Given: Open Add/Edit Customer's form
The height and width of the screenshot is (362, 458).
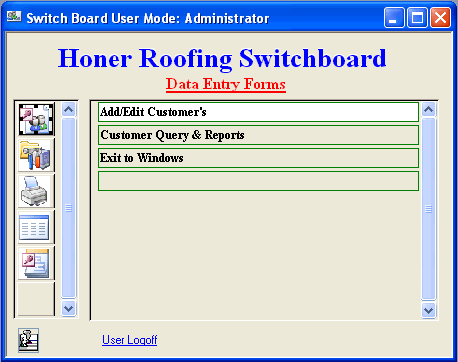Looking at the screenshot, I should click(258, 112).
